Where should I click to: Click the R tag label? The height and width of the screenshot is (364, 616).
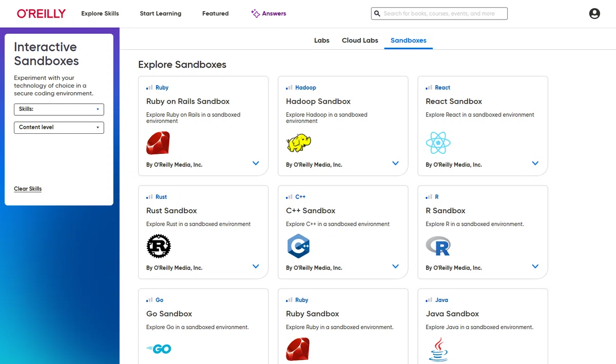[437, 197]
